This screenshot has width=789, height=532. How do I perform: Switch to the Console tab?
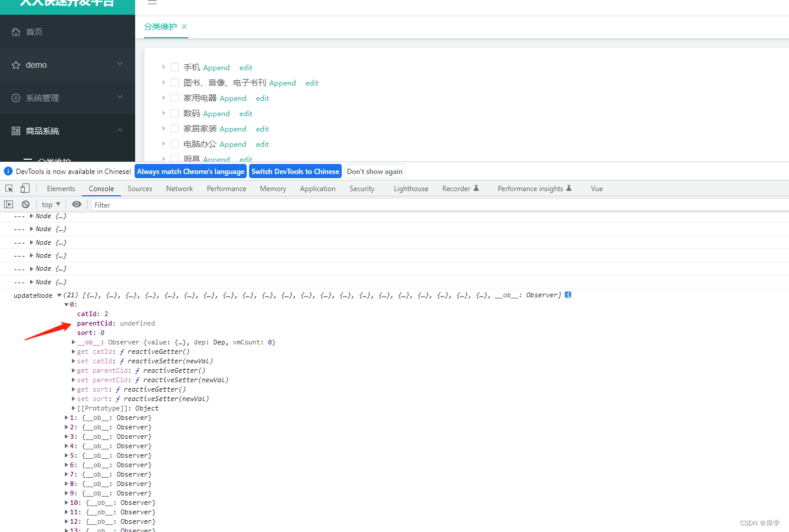[x=102, y=189]
